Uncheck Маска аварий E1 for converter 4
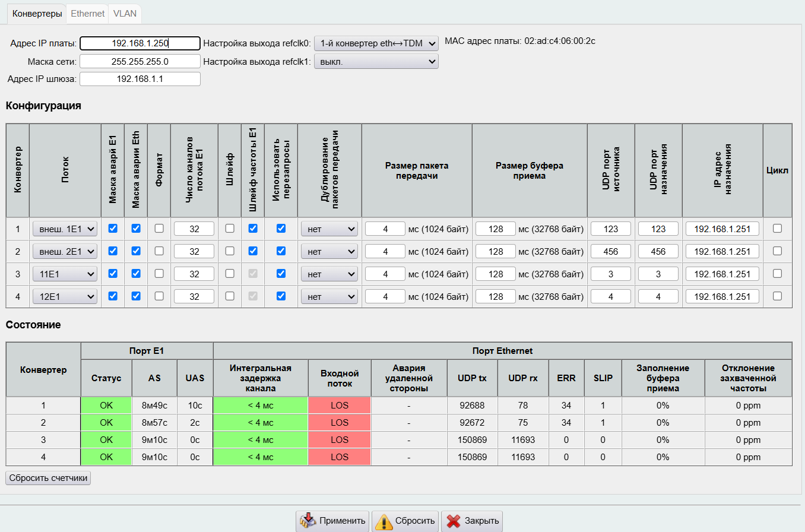 pyautogui.click(x=113, y=296)
